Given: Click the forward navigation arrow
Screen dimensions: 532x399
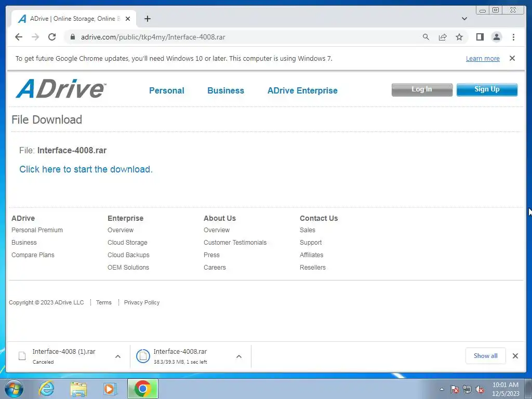Looking at the screenshot, I should click(x=35, y=37).
